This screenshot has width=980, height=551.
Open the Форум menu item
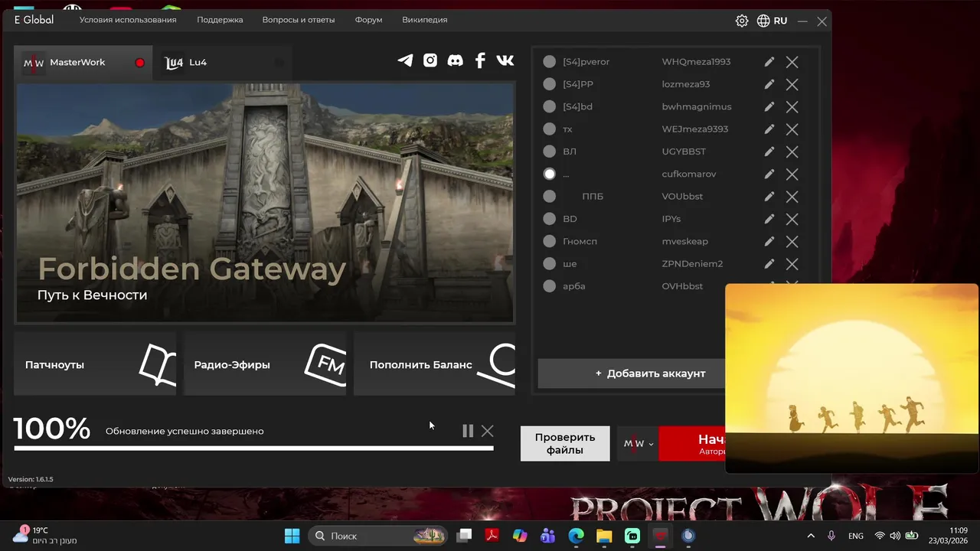coord(368,20)
